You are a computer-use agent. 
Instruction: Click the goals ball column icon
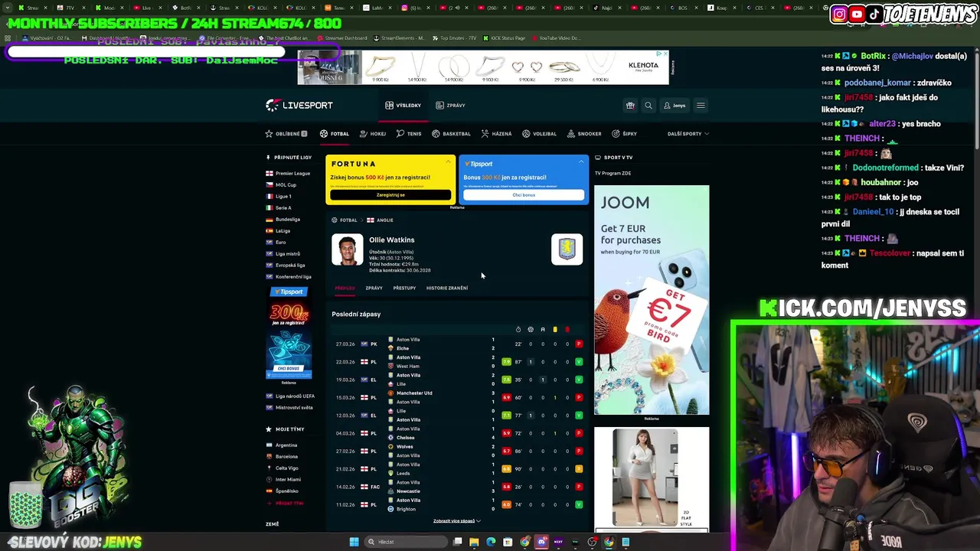[x=531, y=330]
